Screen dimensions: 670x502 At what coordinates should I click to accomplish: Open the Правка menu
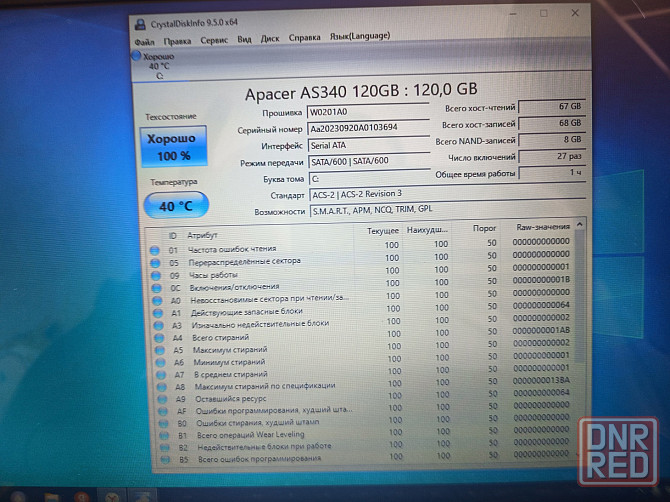coord(177,41)
